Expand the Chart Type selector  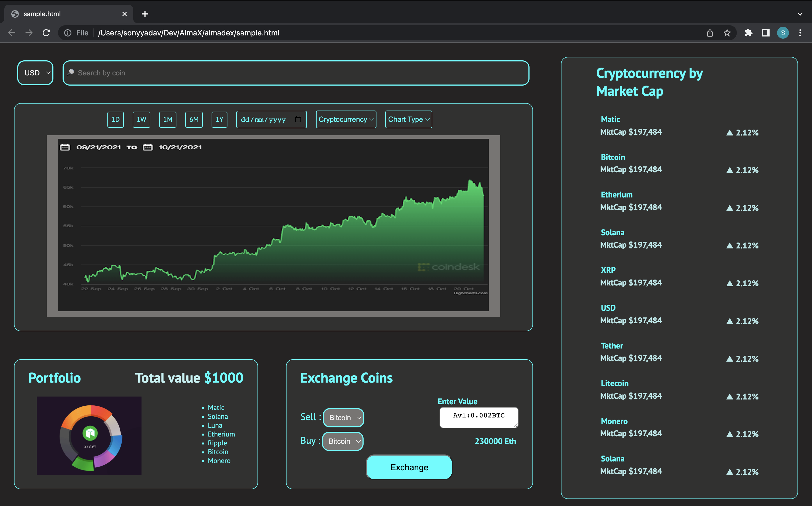coord(408,119)
